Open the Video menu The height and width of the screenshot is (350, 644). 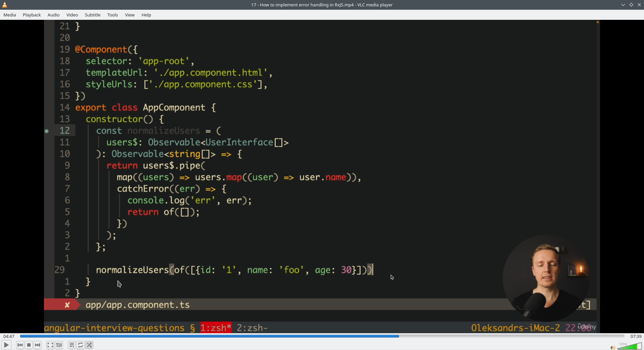tap(72, 15)
